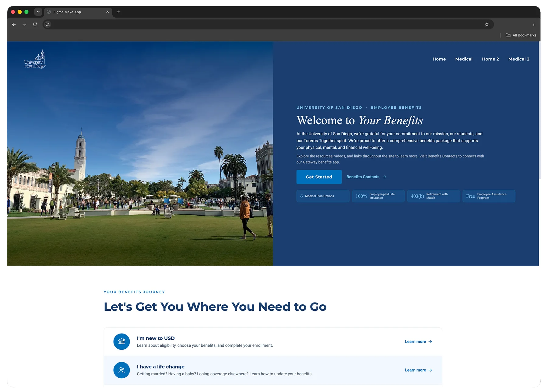The width and height of the screenshot is (548, 392).
Task: Open the All Bookmarks folder
Action: 521,35
